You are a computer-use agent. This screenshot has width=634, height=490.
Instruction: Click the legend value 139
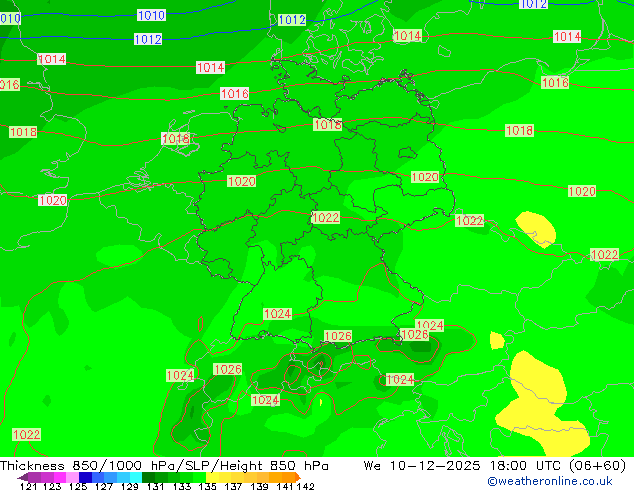(x=260, y=486)
